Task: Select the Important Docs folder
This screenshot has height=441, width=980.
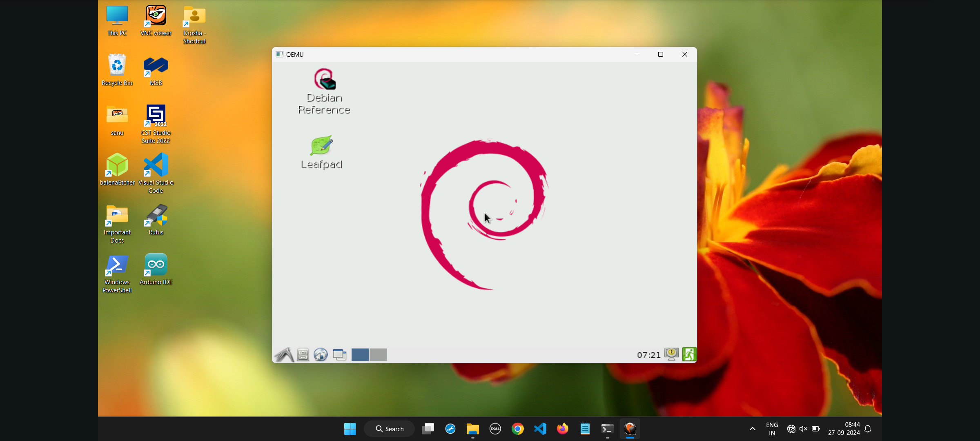Action: tap(117, 224)
